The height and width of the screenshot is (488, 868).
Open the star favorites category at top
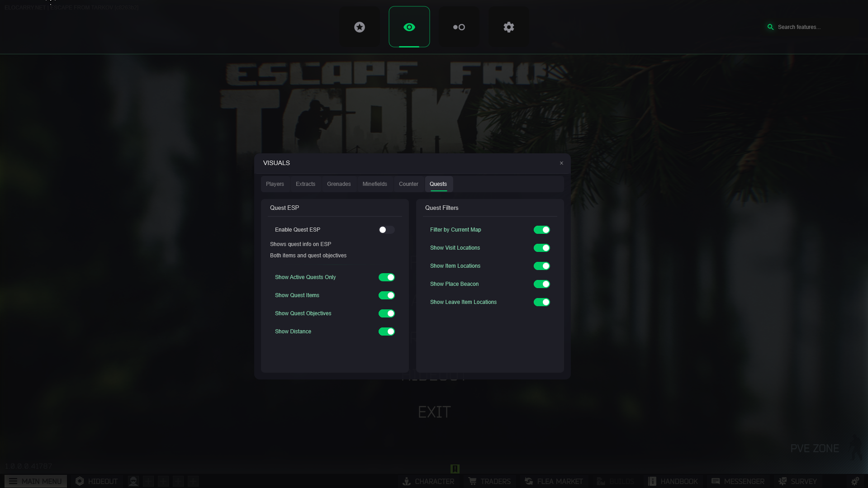coord(360,27)
